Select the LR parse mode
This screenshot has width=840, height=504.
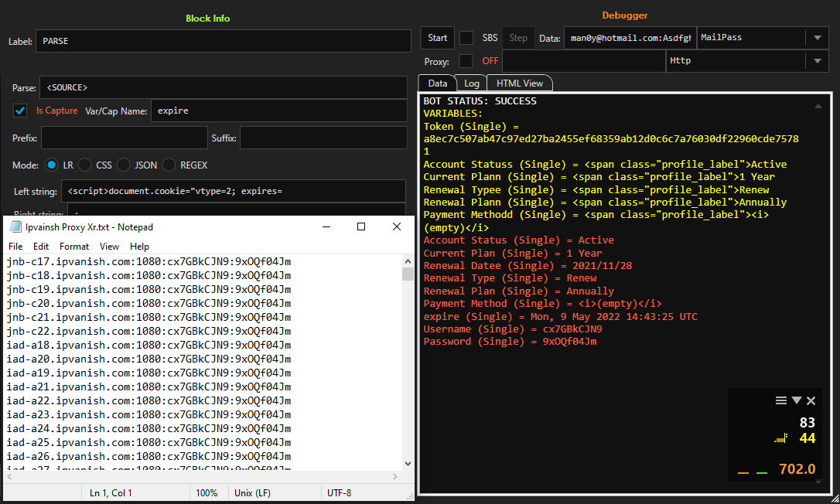click(x=51, y=165)
